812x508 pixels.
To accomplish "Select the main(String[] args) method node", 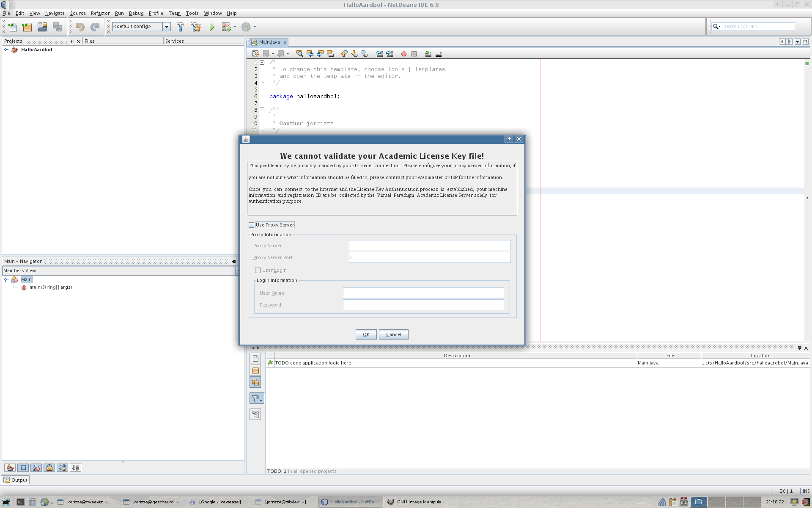I will pos(51,287).
